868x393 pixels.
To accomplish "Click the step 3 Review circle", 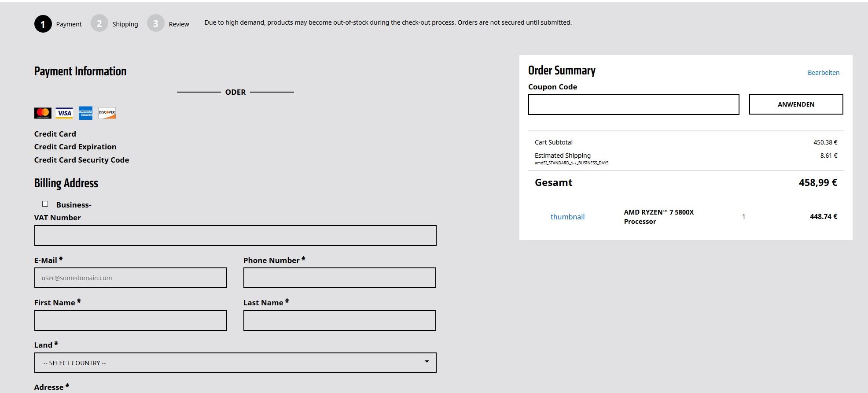I will [156, 23].
